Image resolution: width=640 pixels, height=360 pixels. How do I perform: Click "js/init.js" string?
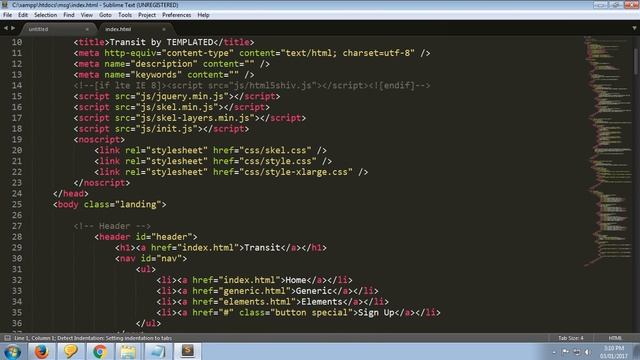coord(167,129)
